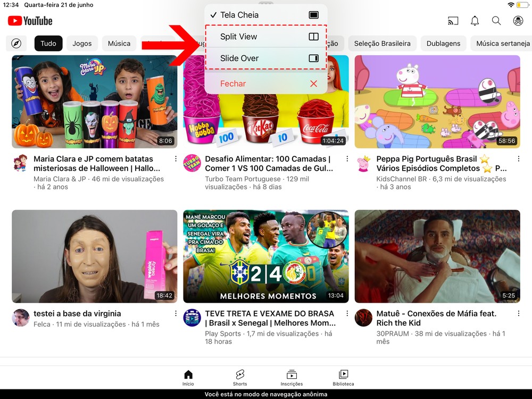Viewport: 532px width, 399px height.
Task: Open options menu for Maria Clara video
Action: (176, 159)
